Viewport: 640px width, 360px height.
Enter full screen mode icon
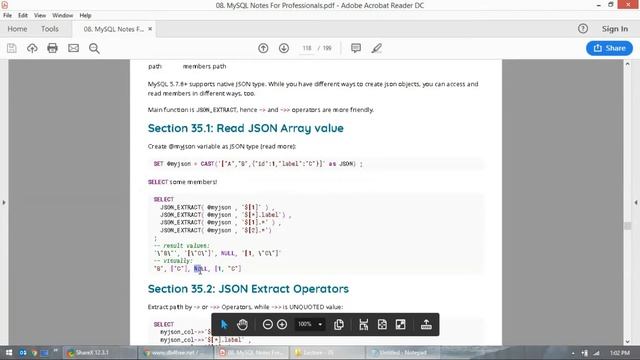point(401,324)
